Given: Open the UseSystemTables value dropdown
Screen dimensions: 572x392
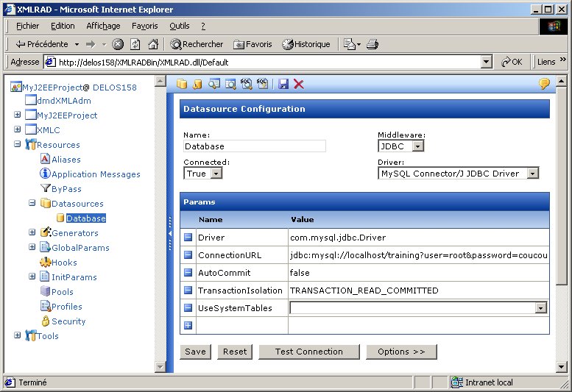Looking at the screenshot, I should pos(540,308).
